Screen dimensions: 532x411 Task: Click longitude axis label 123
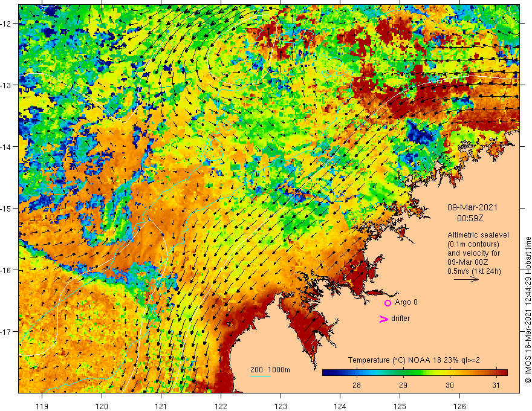point(281,406)
